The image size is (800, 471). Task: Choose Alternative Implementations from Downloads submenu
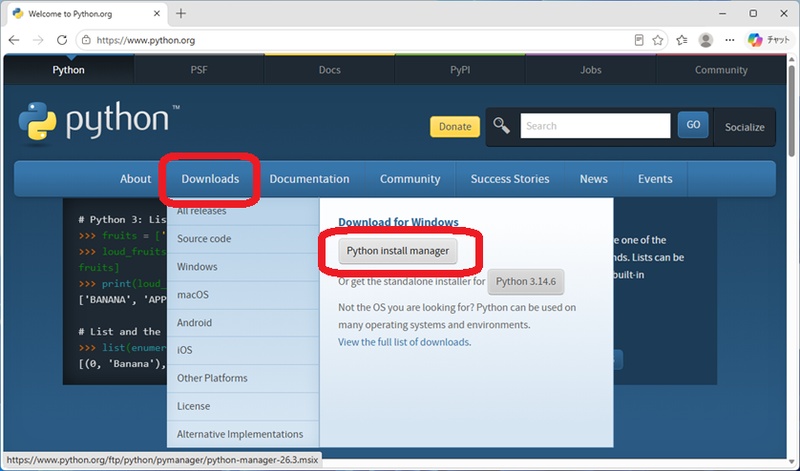tap(243, 434)
